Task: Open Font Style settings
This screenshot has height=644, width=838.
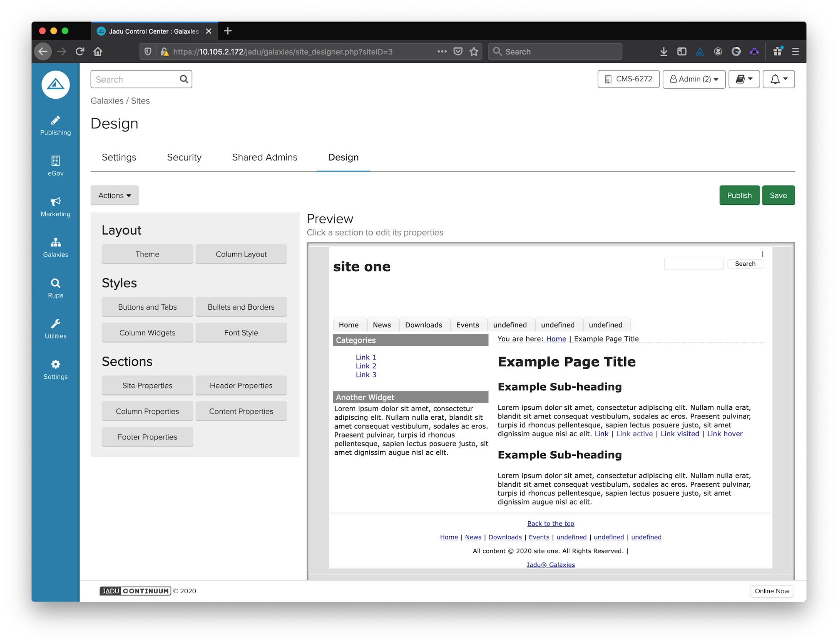Action: tap(241, 333)
